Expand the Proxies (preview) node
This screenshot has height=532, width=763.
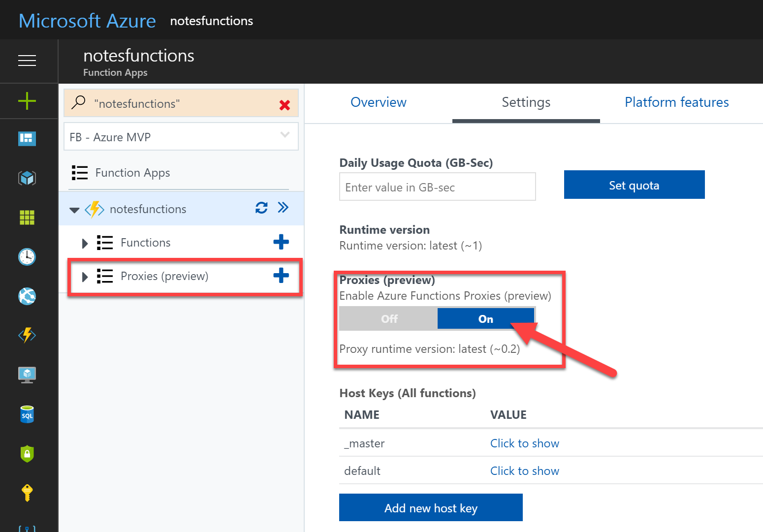pos(85,277)
